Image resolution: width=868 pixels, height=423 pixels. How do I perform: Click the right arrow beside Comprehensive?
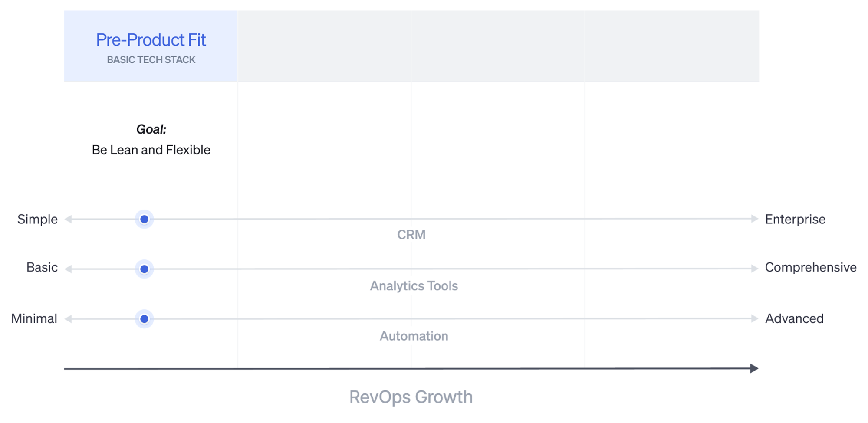point(755,269)
